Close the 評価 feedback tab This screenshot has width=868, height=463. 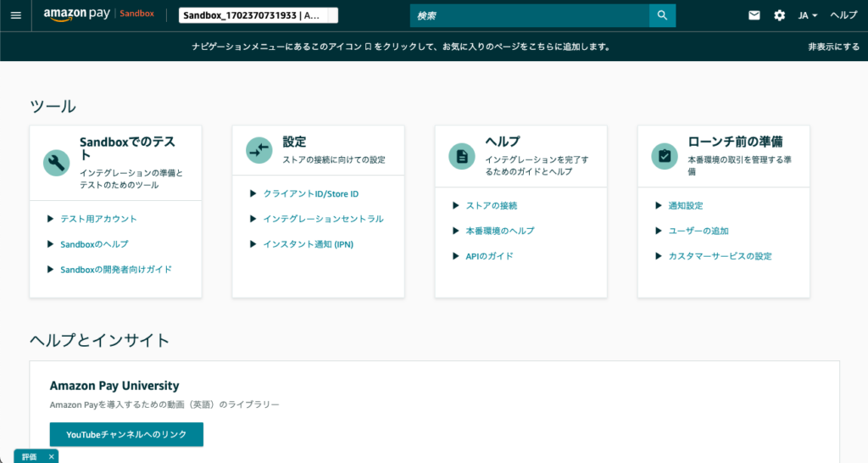pos(51,456)
